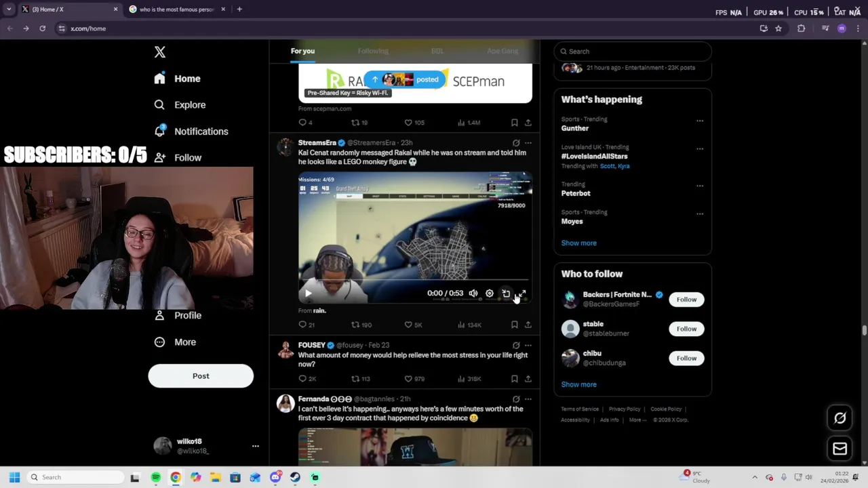The width and height of the screenshot is (868, 488).
Task: Open more options on Fernanda post
Action: [x=528, y=399]
